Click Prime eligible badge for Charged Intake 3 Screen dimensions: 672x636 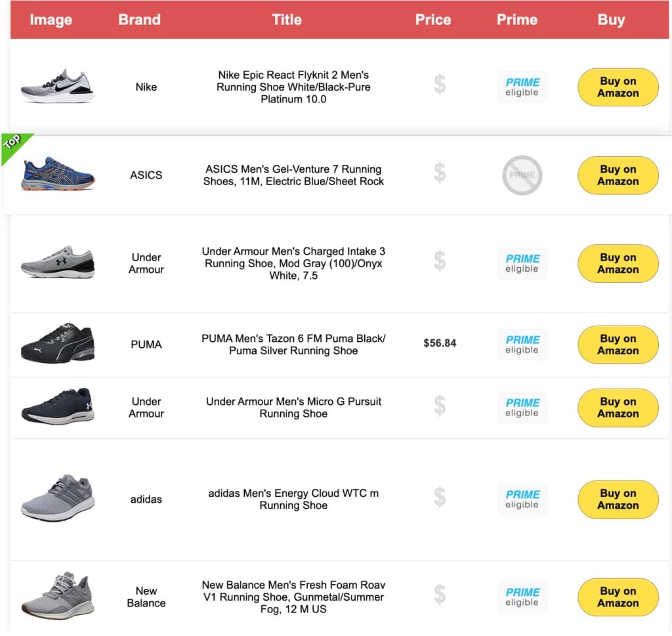coord(522,263)
